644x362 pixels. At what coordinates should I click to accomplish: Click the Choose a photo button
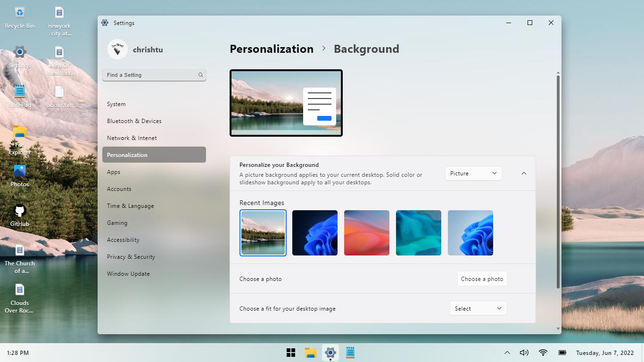point(482,279)
